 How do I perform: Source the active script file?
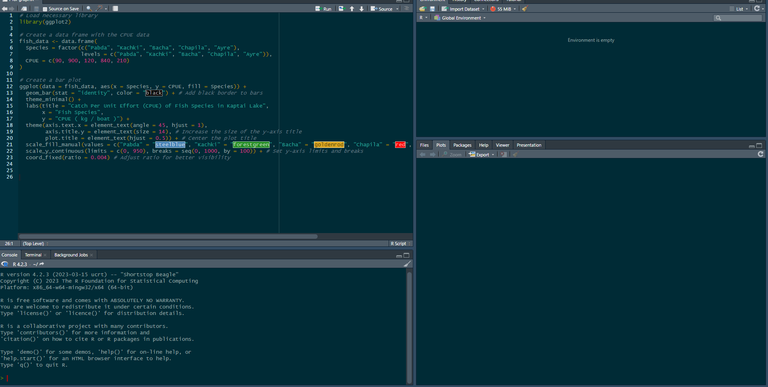[382, 9]
